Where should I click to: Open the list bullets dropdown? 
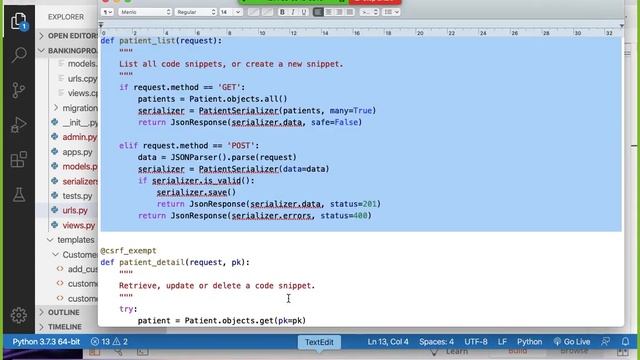(x=391, y=12)
